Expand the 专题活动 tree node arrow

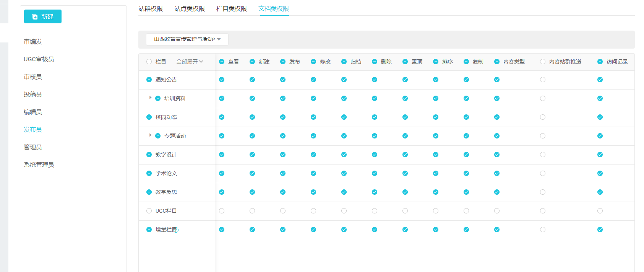click(x=150, y=135)
